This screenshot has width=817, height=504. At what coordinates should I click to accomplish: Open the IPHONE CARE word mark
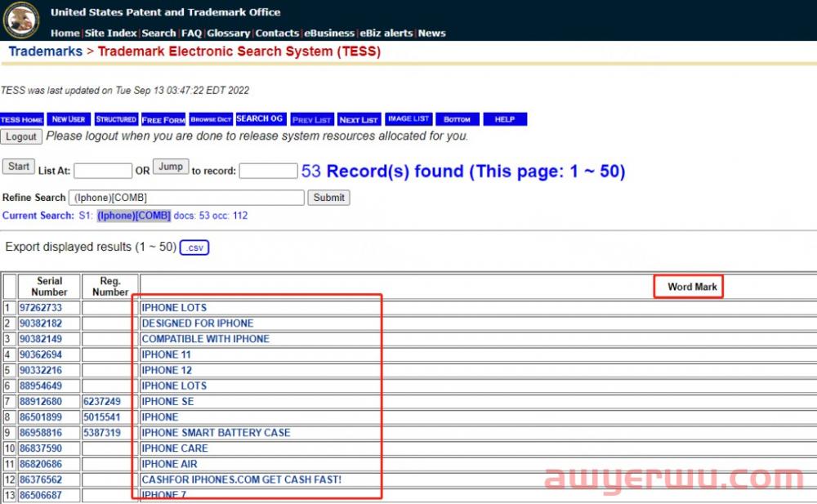175,448
